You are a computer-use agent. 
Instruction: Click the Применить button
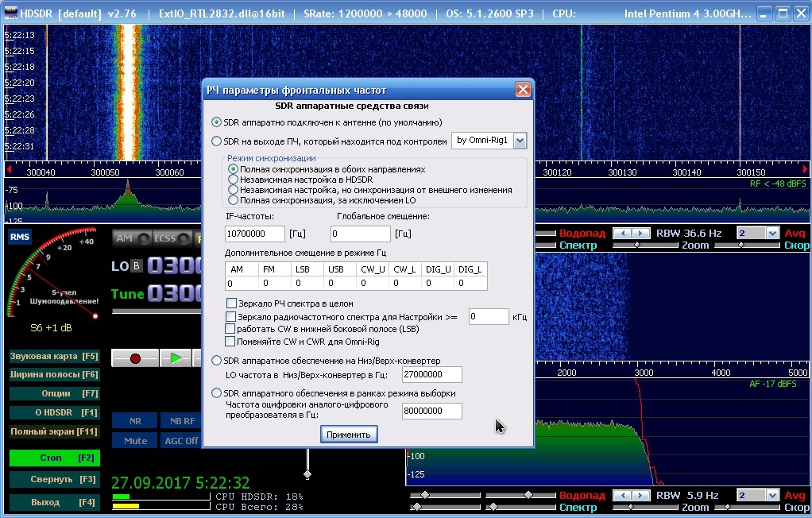coord(349,434)
